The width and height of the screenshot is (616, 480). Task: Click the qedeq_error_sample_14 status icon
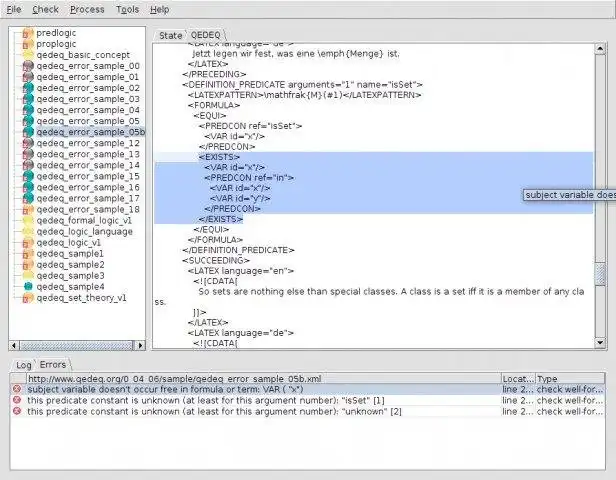pyautogui.click(x=28, y=165)
